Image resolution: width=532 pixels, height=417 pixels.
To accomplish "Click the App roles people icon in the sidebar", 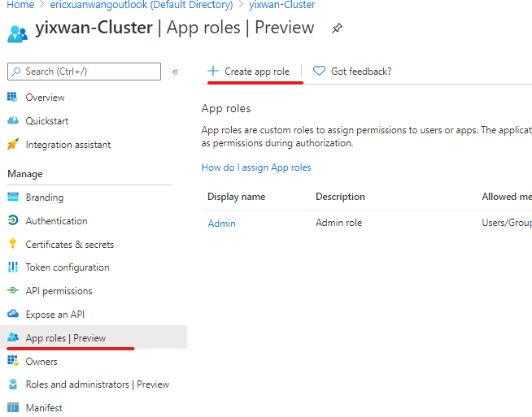I will (x=13, y=337).
